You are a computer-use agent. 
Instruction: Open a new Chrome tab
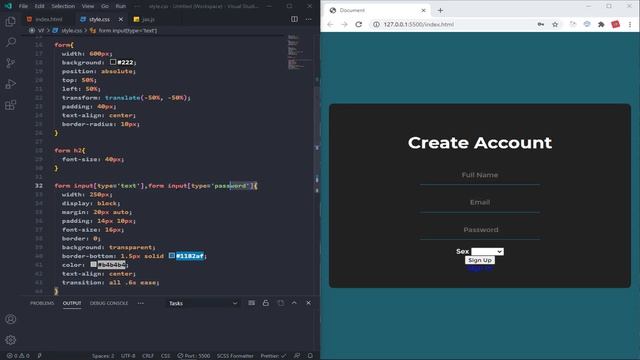tap(440, 10)
